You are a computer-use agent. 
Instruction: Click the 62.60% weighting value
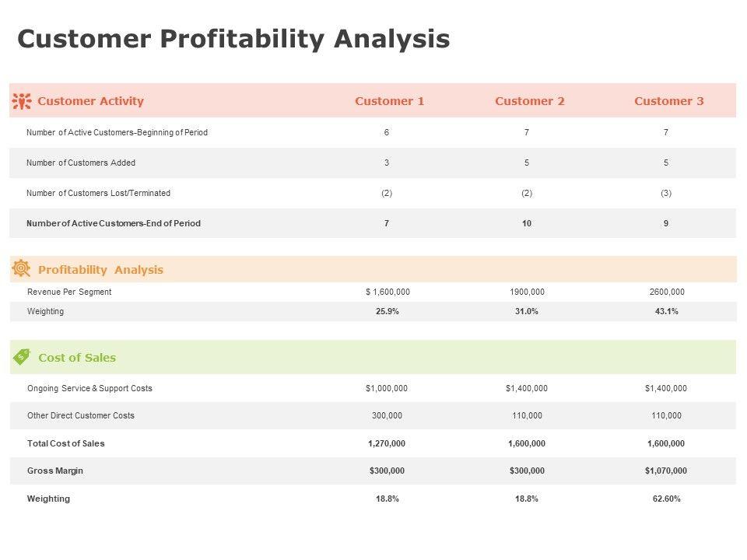coord(666,499)
